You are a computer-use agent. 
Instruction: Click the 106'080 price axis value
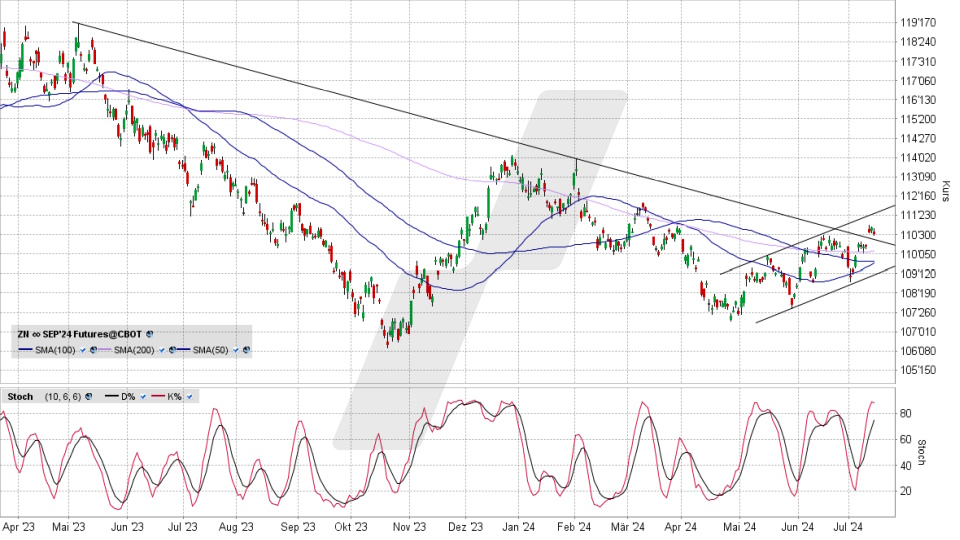[x=918, y=351]
